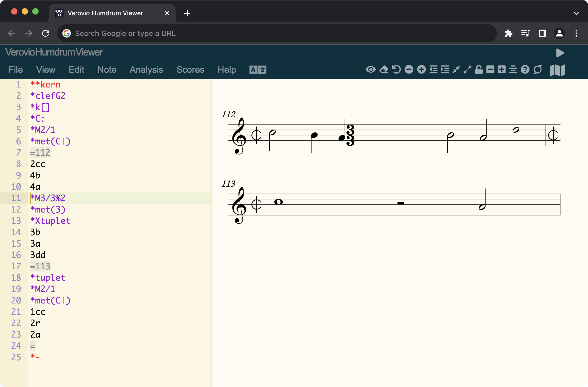Zoom in notation with the plus circle icon
The image size is (588, 387).
point(421,70)
